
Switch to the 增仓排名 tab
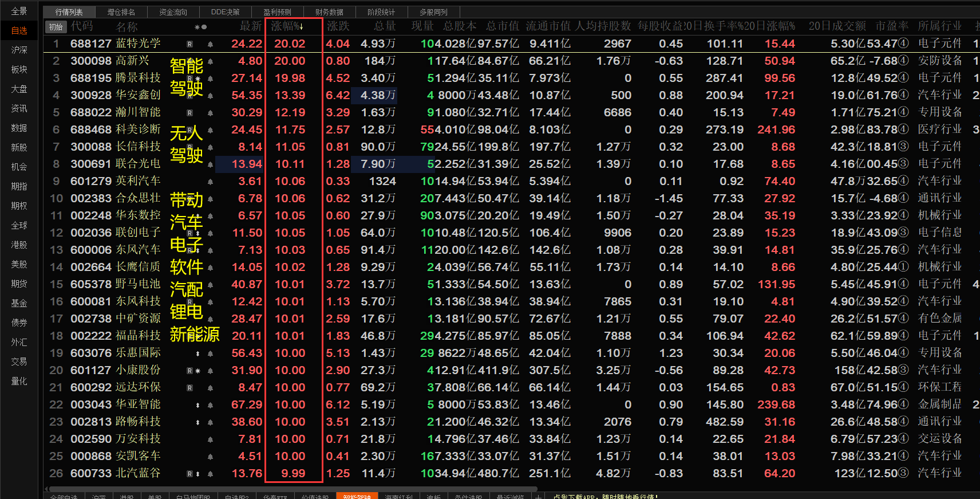tap(121, 12)
